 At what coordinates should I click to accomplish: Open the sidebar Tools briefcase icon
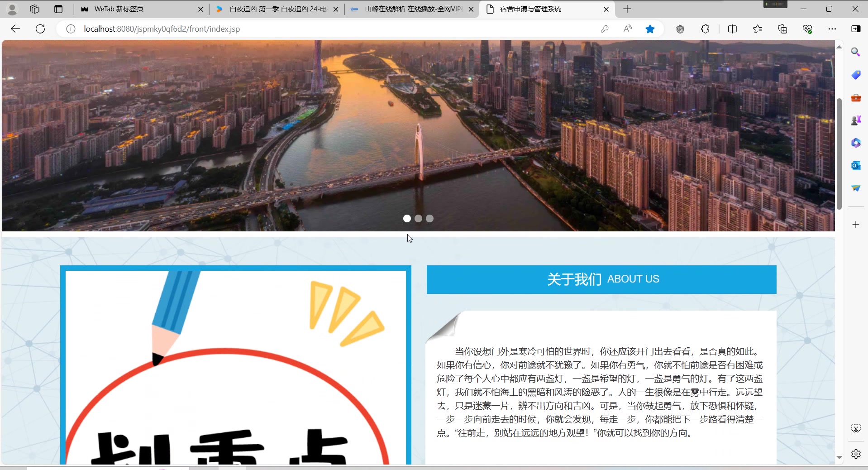click(x=855, y=97)
